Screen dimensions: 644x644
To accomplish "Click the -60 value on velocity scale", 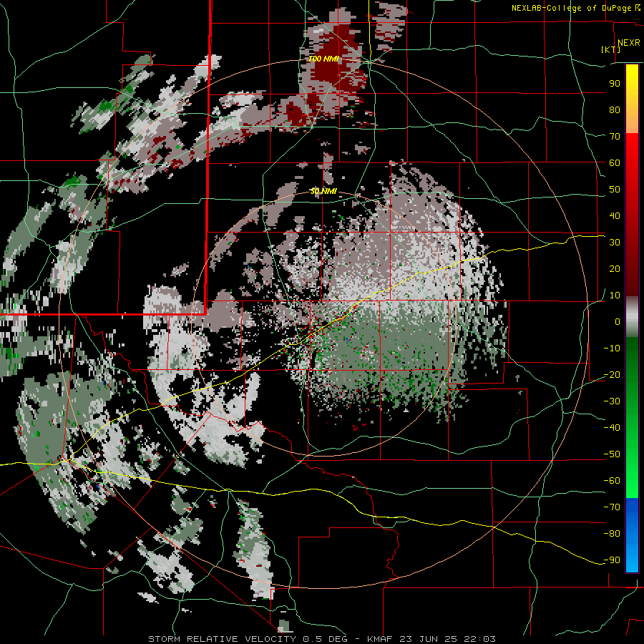I will (612, 481).
